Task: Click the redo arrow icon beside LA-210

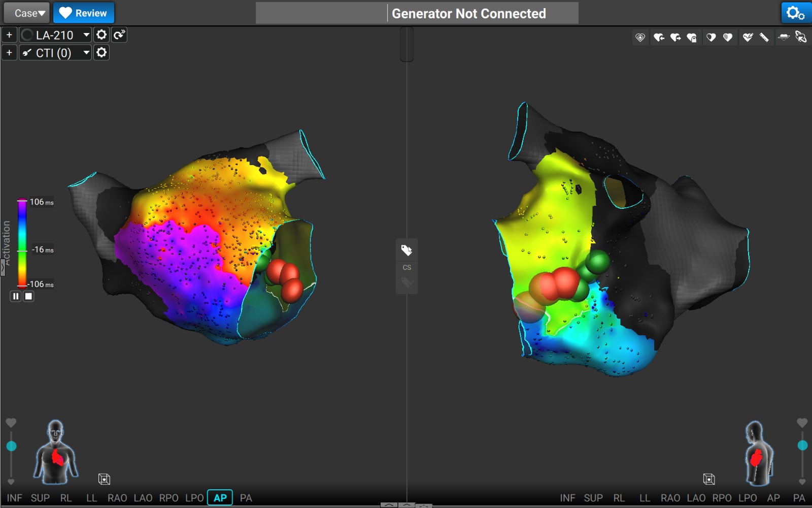Action: point(119,35)
